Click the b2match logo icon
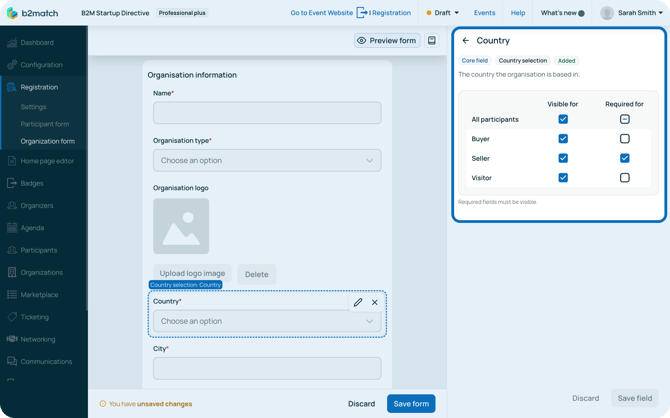 click(x=12, y=13)
